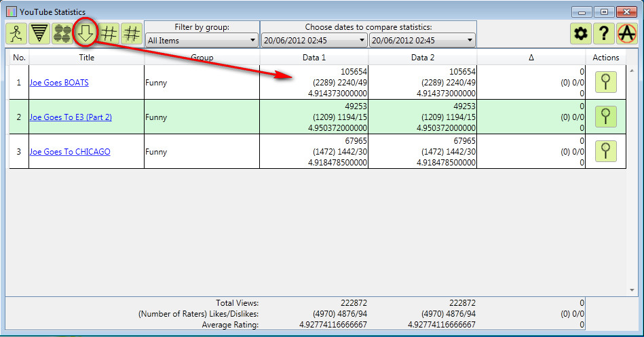This screenshot has height=337, width=644.
Task: Click magnifier action for Joe Goes To CHICAGO
Action: [x=605, y=151]
